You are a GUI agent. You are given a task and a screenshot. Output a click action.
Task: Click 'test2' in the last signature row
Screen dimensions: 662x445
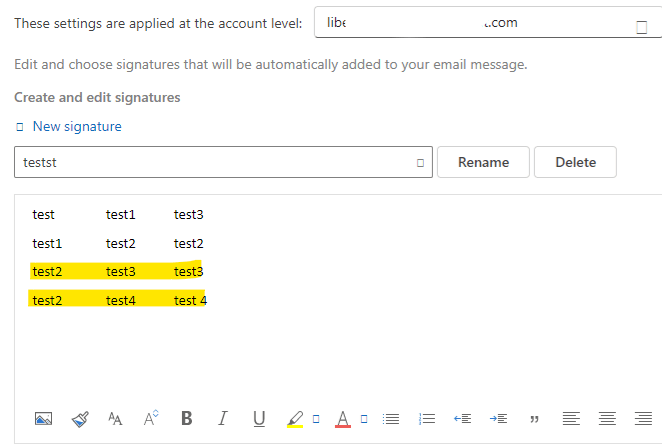coord(47,300)
